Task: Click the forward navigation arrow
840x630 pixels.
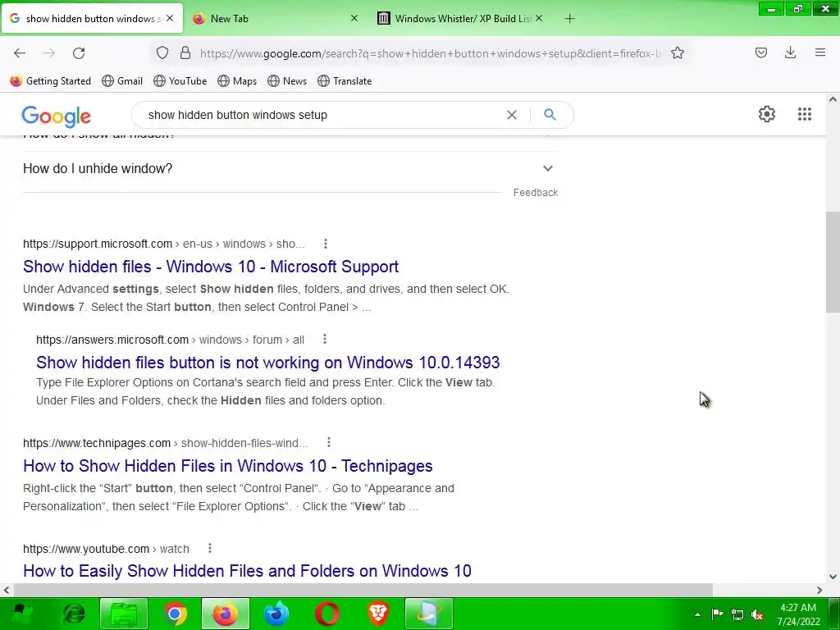Action: (49, 53)
